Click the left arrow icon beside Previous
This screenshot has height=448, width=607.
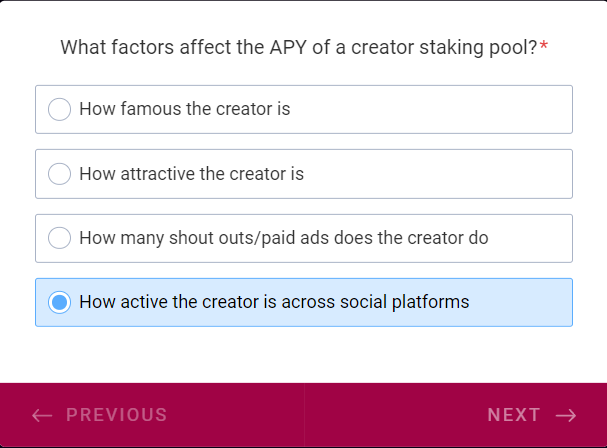[x=42, y=415]
